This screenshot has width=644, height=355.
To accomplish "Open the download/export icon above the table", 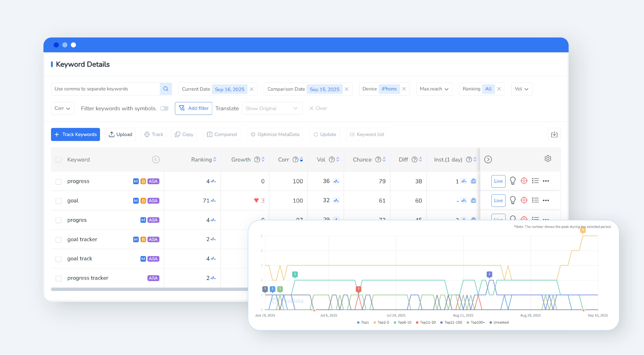I will [x=554, y=134].
